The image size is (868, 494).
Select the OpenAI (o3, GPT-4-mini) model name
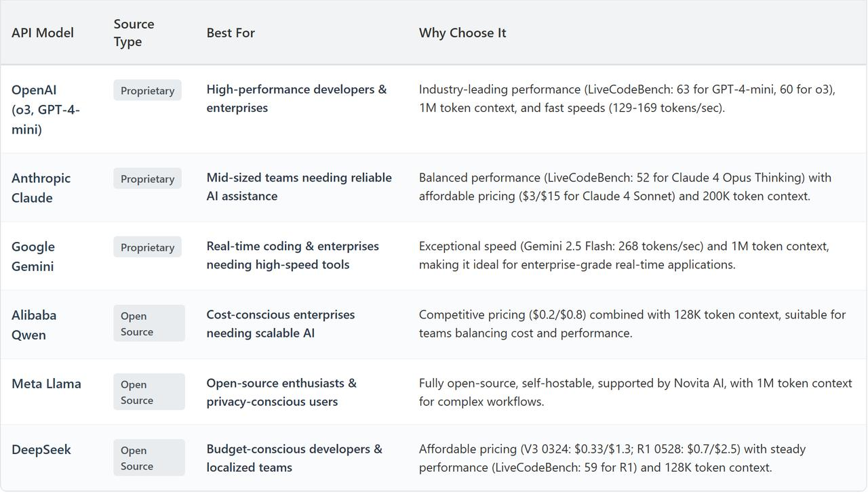click(x=45, y=109)
